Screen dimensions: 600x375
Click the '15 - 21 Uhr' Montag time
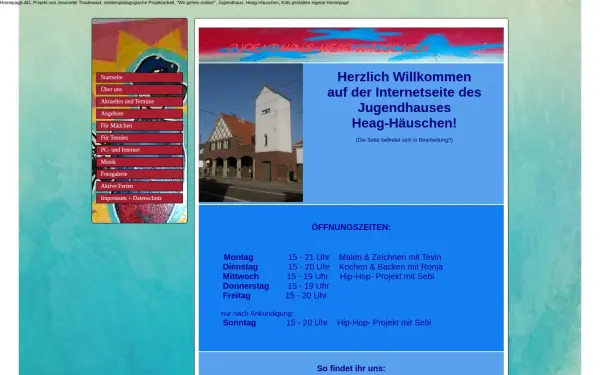(x=309, y=257)
